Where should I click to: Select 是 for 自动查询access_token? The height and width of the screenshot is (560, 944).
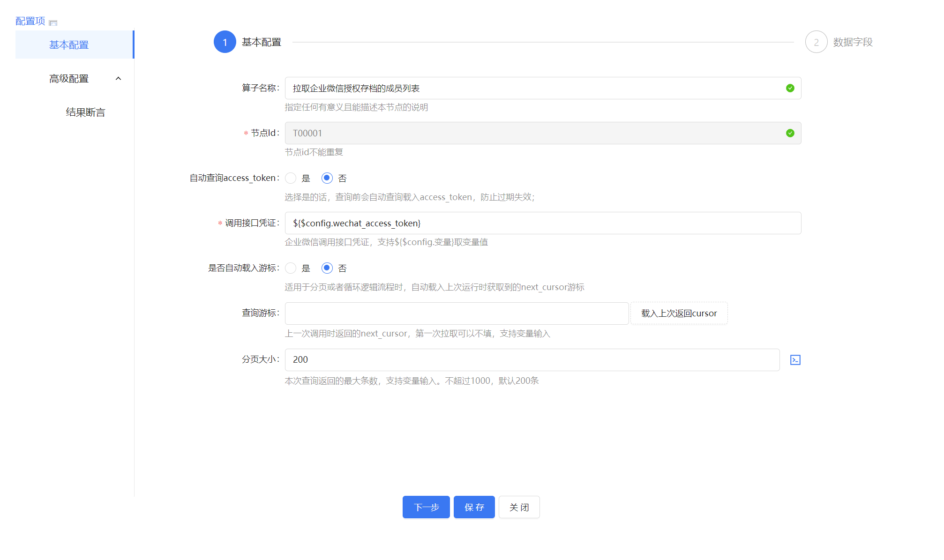(x=291, y=178)
